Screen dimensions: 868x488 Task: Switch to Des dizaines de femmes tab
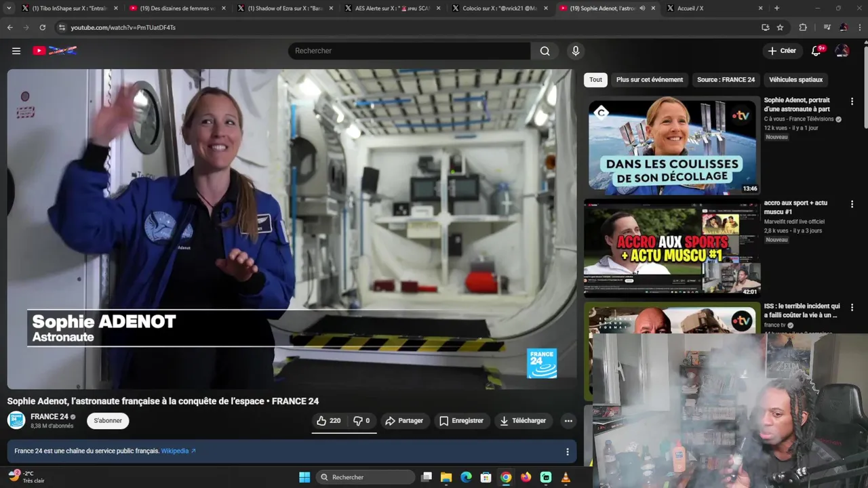(x=176, y=8)
